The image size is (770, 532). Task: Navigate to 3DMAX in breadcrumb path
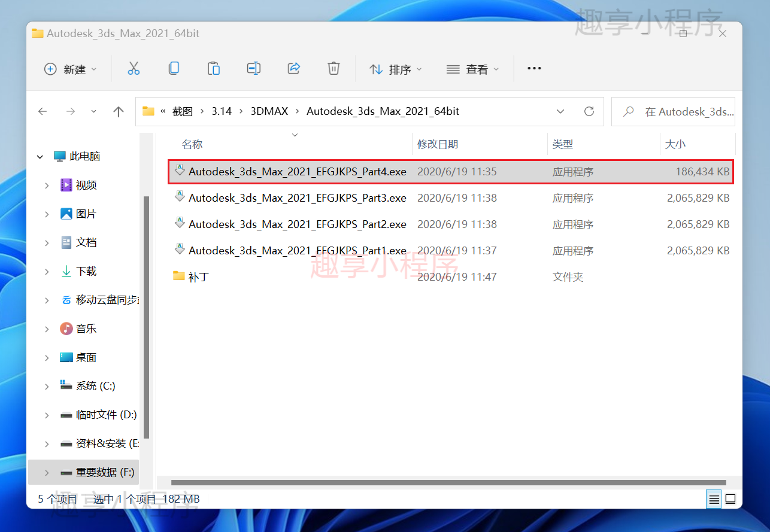269,111
